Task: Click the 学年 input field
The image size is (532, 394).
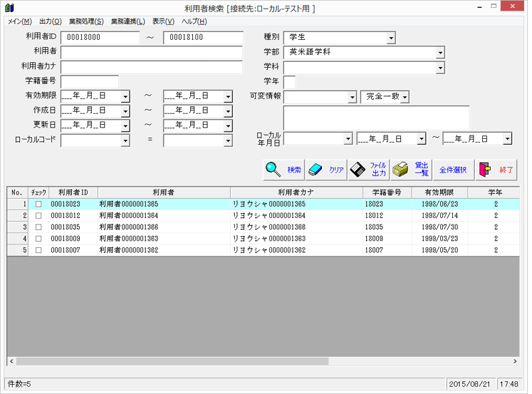Action: coord(289,82)
